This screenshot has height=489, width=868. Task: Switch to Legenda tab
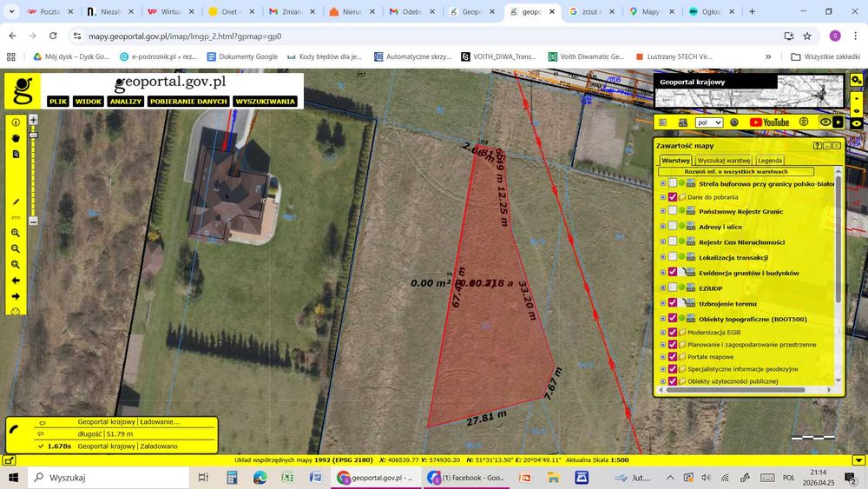770,161
